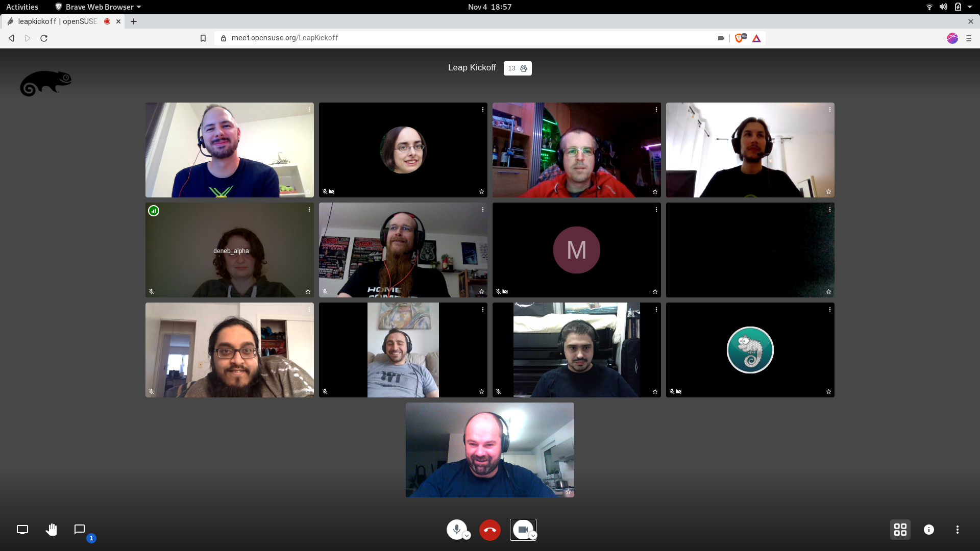The image size is (980, 551).
Task: Switch to tile grid view
Action: click(900, 530)
